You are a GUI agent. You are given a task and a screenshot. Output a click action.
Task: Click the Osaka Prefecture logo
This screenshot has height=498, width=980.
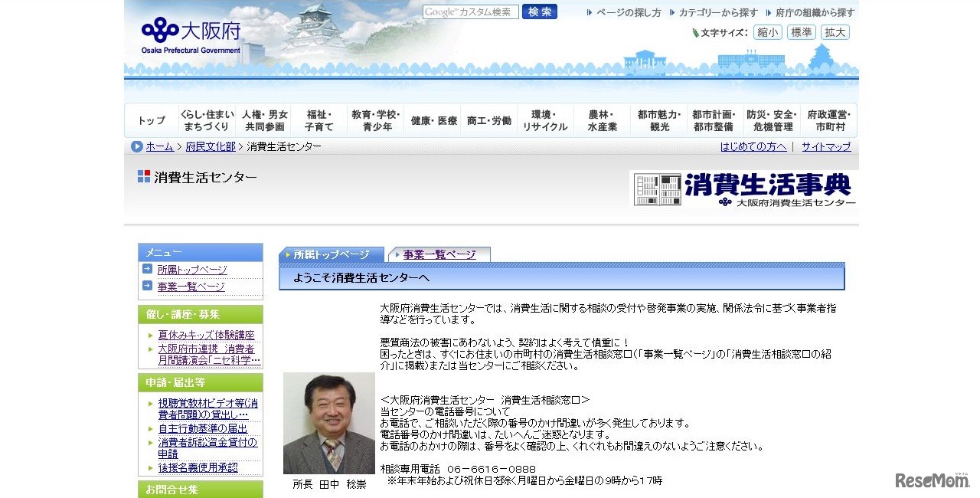tap(191, 36)
